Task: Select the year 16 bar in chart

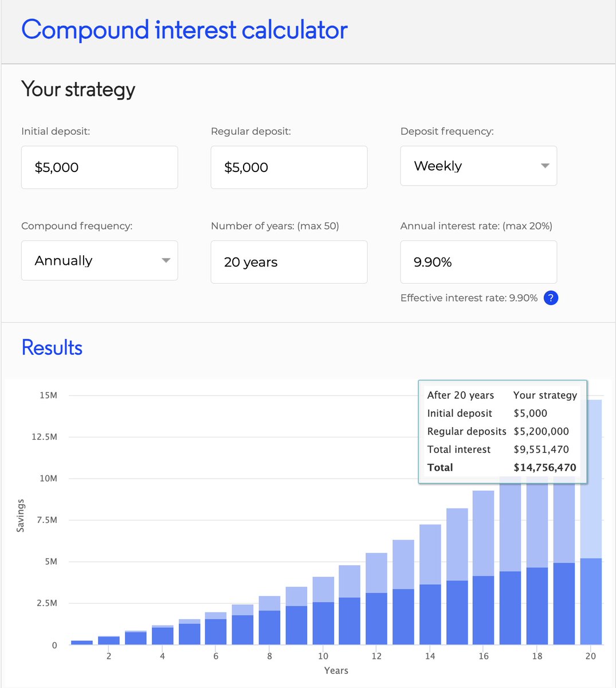Action: [484, 568]
